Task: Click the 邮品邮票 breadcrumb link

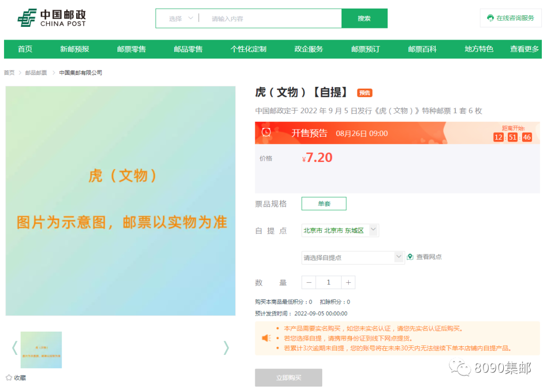Action: [36, 73]
